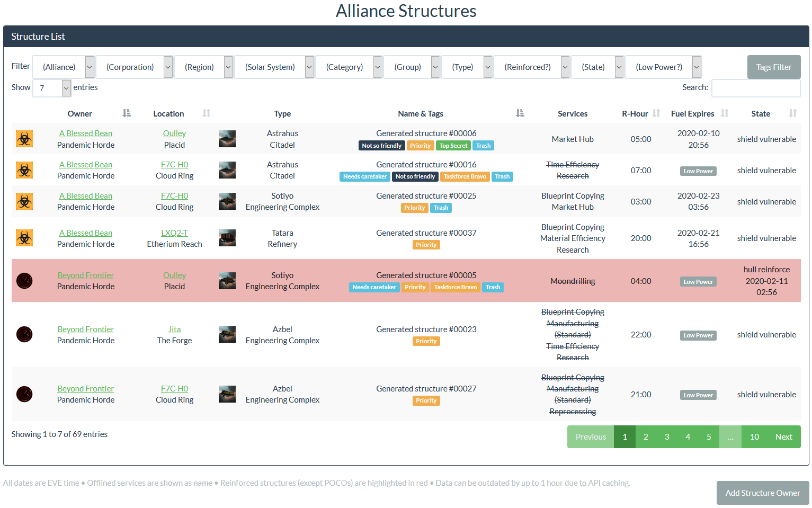Switch to page 10 of results
This screenshot has height=508, width=812.
pyautogui.click(x=754, y=436)
